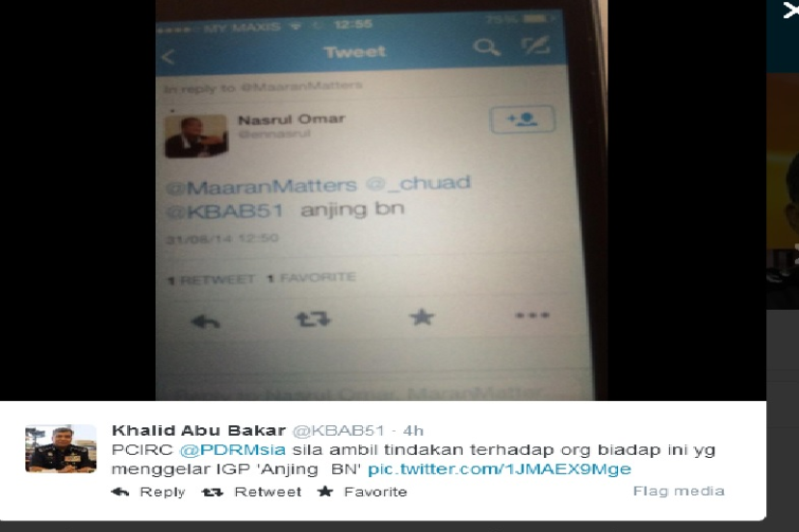The image size is (799, 532).
Task: Click Khalid Abu Bakar's profile avatar
Action: 61,448
